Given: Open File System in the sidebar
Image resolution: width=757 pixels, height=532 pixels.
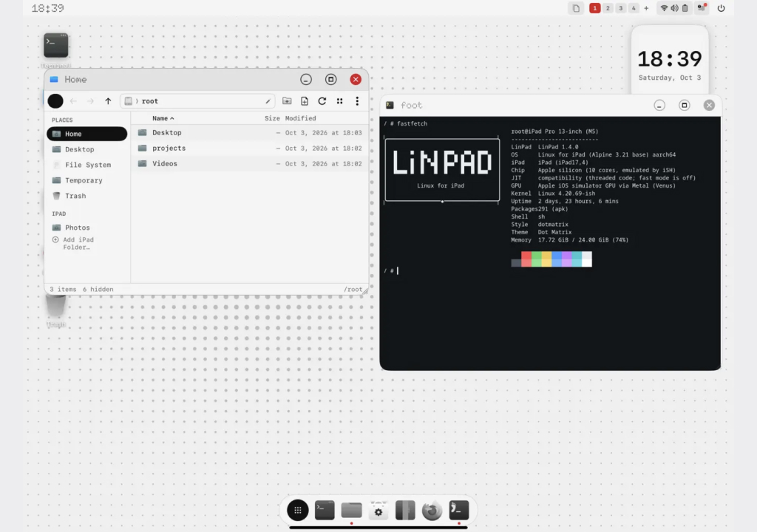Looking at the screenshot, I should tap(87, 165).
